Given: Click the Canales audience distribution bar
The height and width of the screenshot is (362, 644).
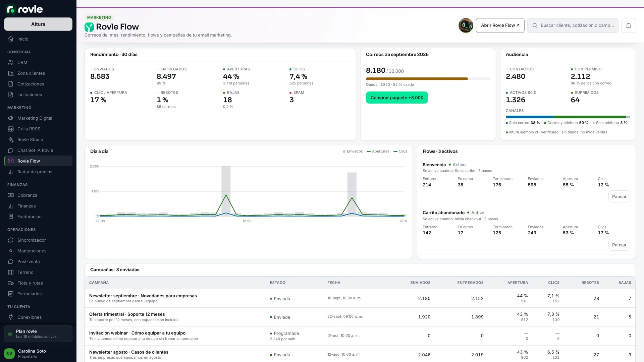Looking at the screenshot, I should coord(568,117).
